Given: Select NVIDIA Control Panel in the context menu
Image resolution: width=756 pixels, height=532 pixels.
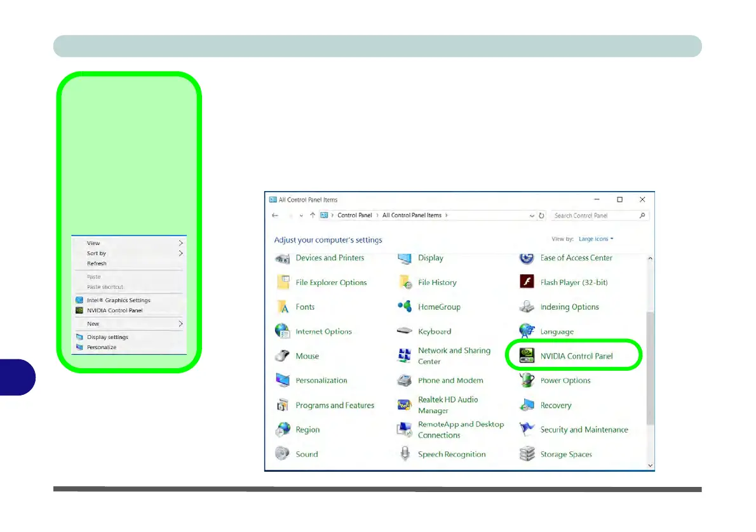Looking at the screenshot, I should click(129, 310).
